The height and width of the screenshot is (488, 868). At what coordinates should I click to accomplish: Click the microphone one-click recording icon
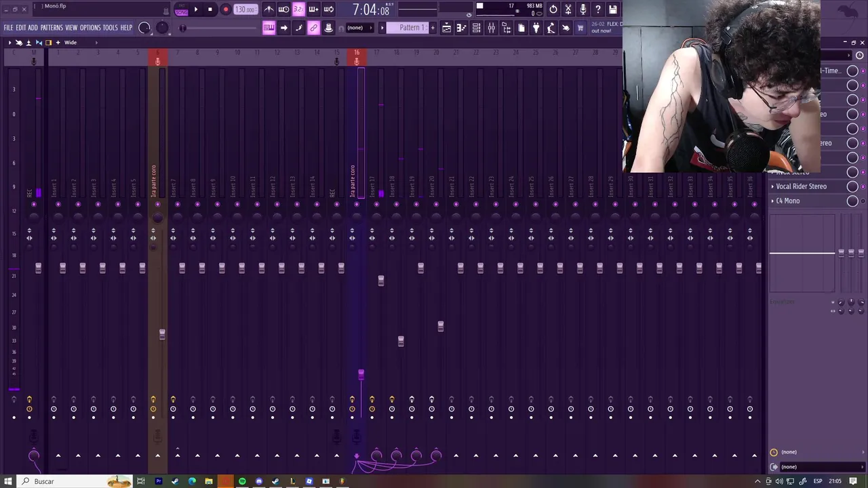(583, 9)
